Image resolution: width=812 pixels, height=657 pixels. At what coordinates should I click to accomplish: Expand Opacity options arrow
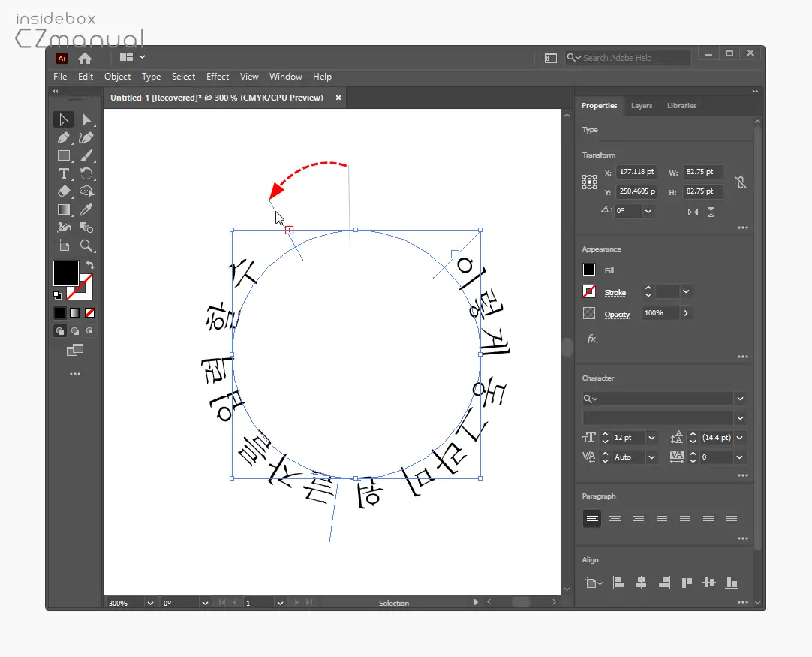[686, 313]
